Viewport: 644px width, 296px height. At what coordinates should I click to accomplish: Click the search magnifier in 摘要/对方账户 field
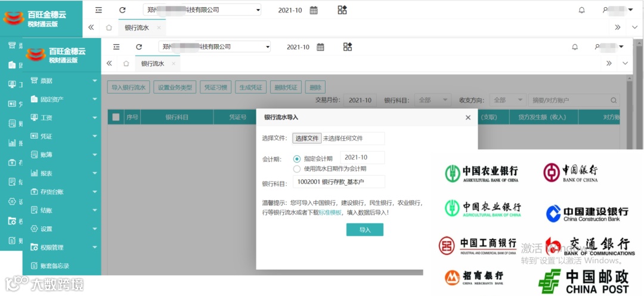[614, 101]
